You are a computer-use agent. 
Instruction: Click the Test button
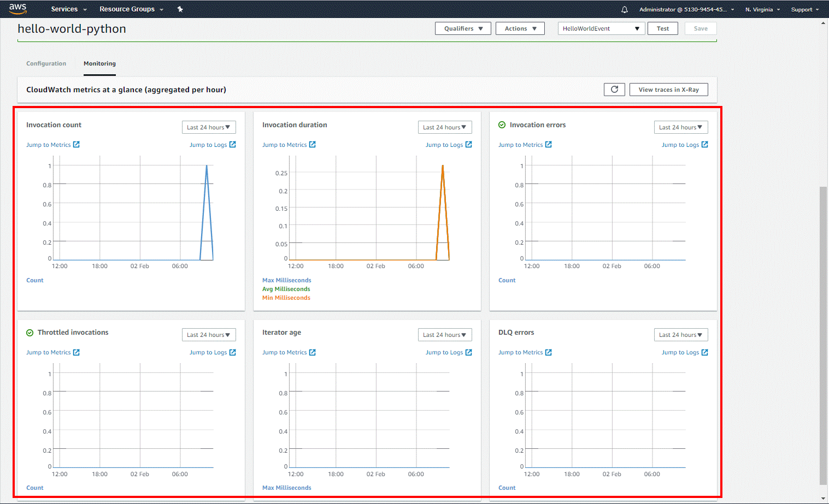click(x=663, y=28)
